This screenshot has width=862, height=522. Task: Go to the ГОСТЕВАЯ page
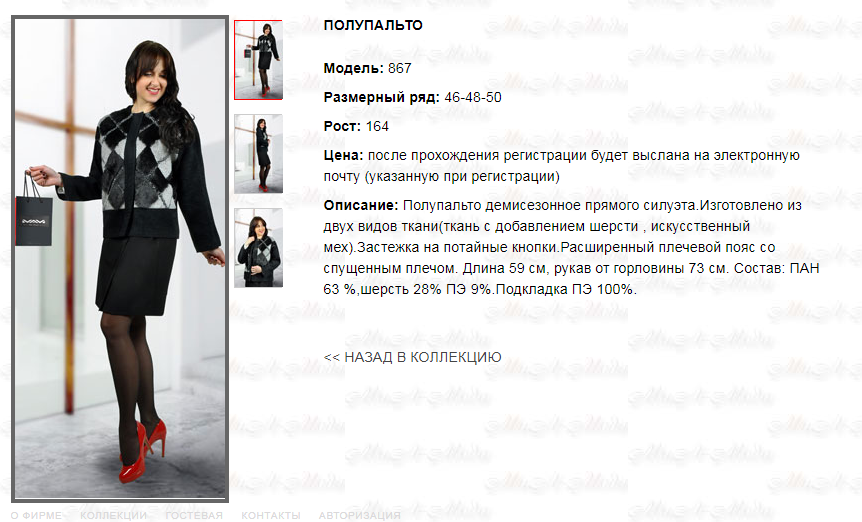pos(194,515)
